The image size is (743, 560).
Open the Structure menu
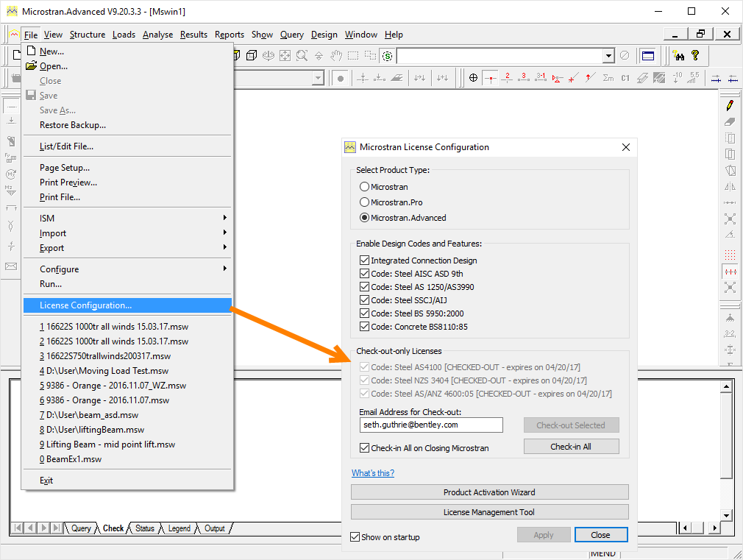pyautogui.click(x=88, y=35)
